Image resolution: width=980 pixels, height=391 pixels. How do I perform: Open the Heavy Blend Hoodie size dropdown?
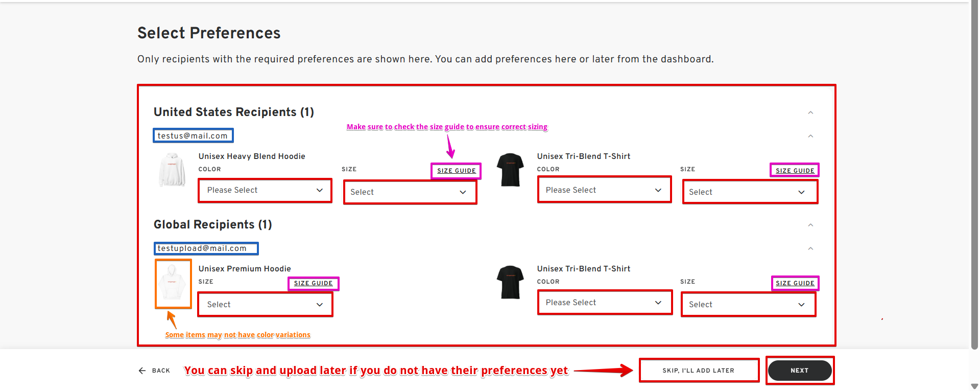tap(410, 192)
